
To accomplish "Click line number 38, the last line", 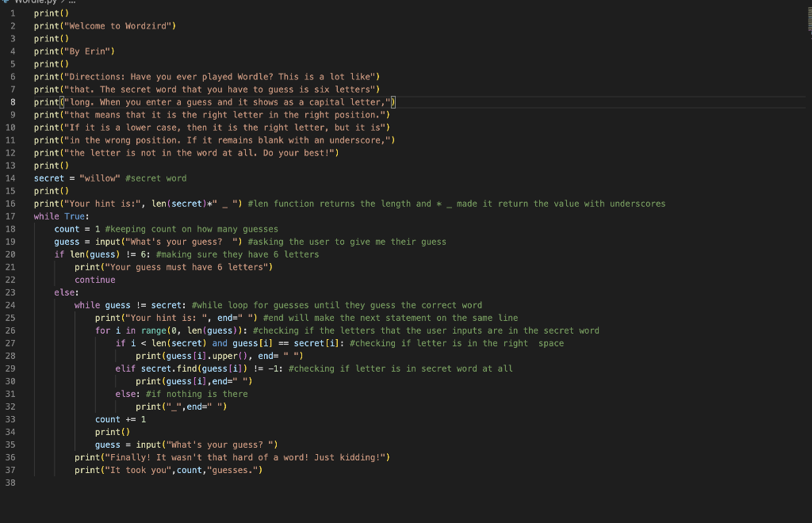I will tap(10, 482).
